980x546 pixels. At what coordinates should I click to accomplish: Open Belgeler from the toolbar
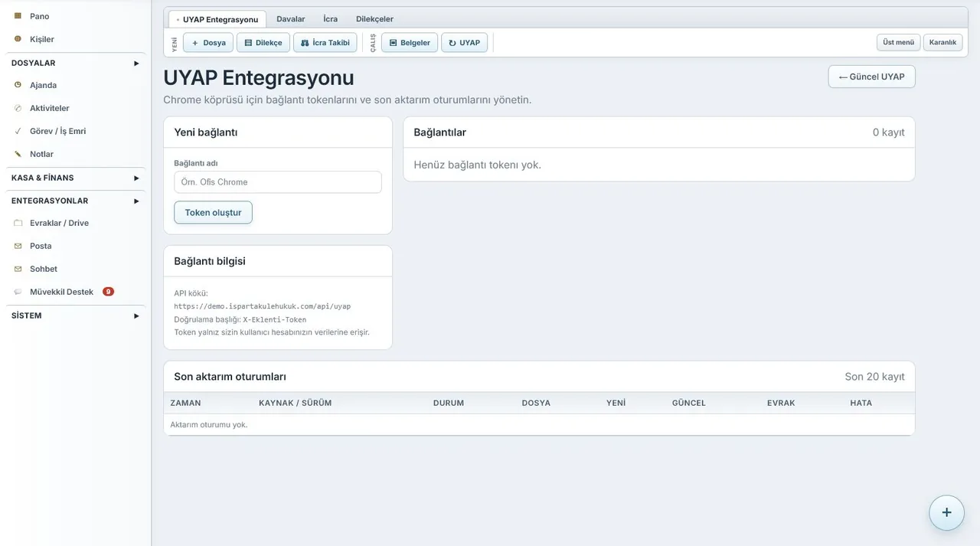410,43
